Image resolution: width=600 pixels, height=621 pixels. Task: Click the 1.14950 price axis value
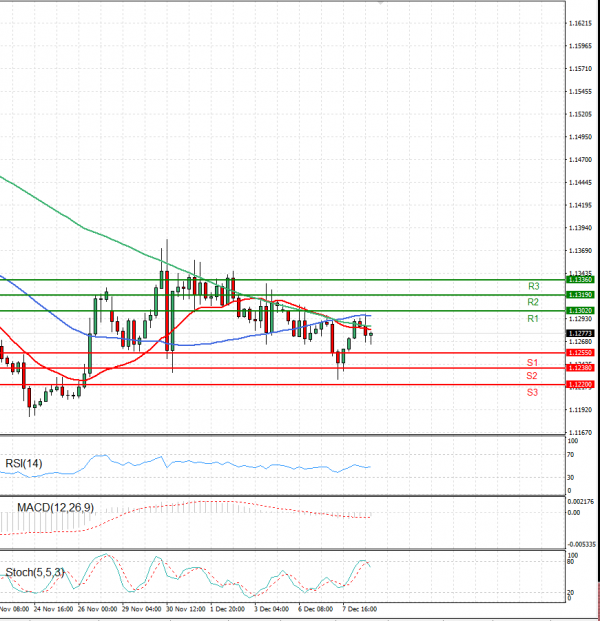[580, 137]
